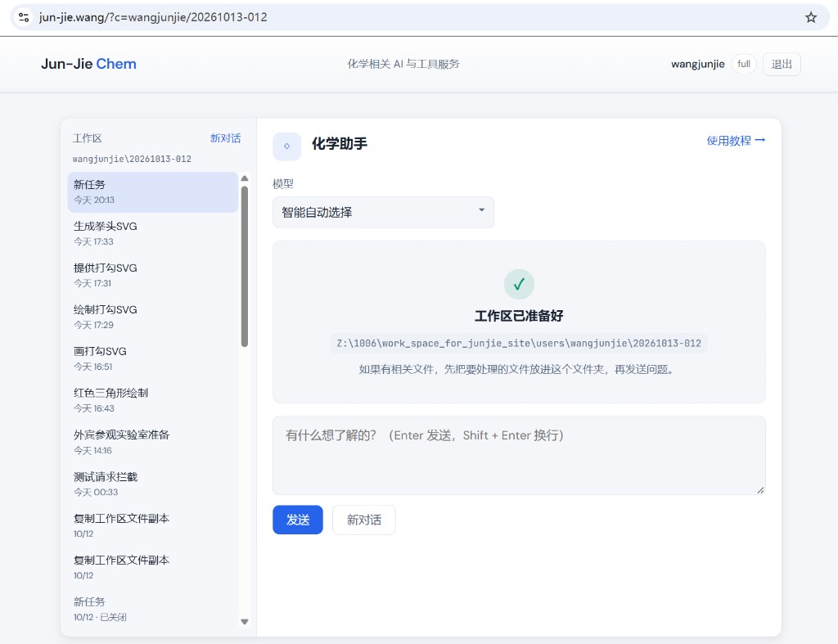Click the 化学助手 title heading

(x=340, y=144)
